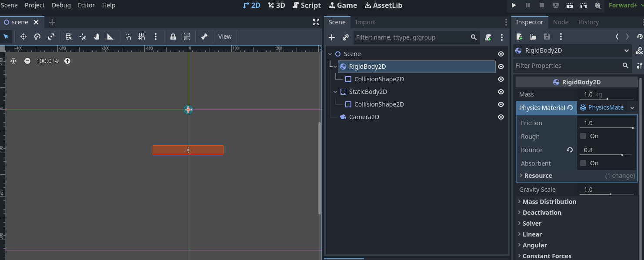The image size is (644, 260).
Task: Expand the Linear section
Action: point(532,234)
